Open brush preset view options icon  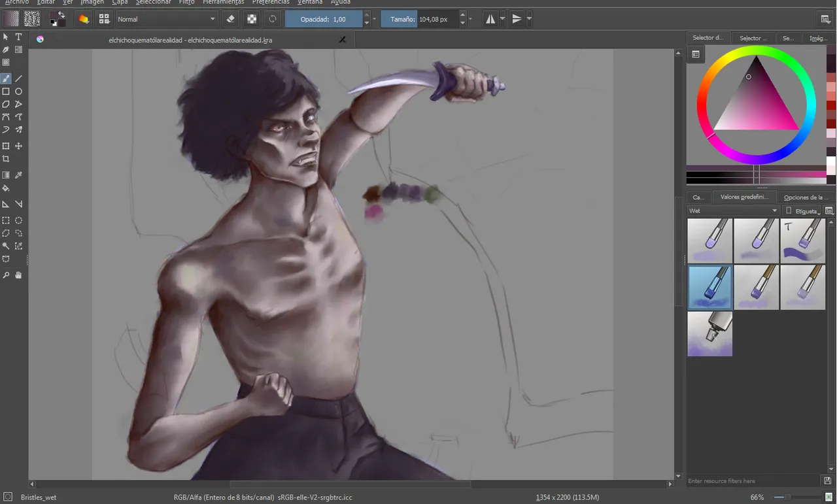coord(829,210)
